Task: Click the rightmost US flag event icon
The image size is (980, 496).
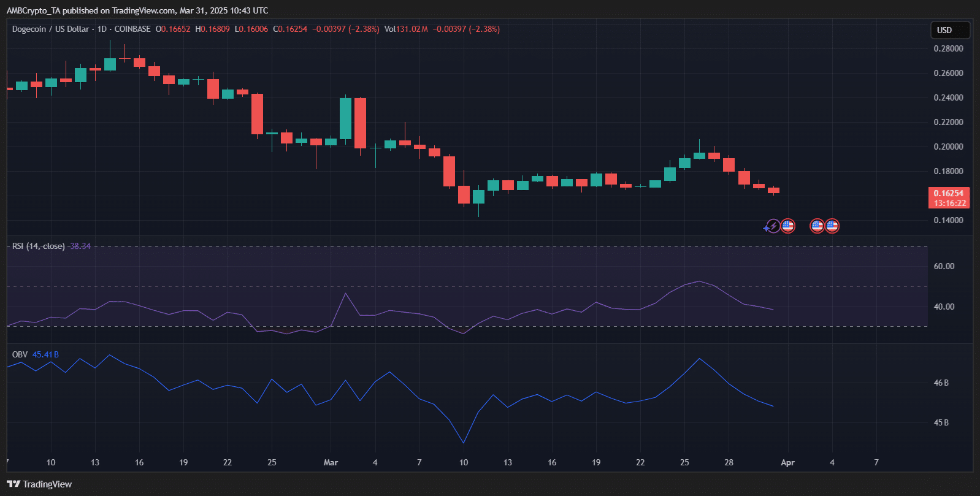Action: click(x=832, y=226)
